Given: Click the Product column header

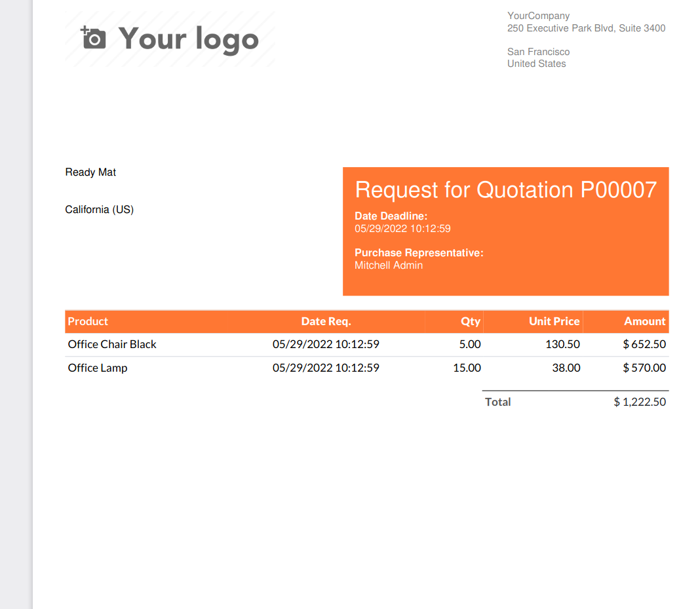Looking at the screenshot, I should [88, 321].
